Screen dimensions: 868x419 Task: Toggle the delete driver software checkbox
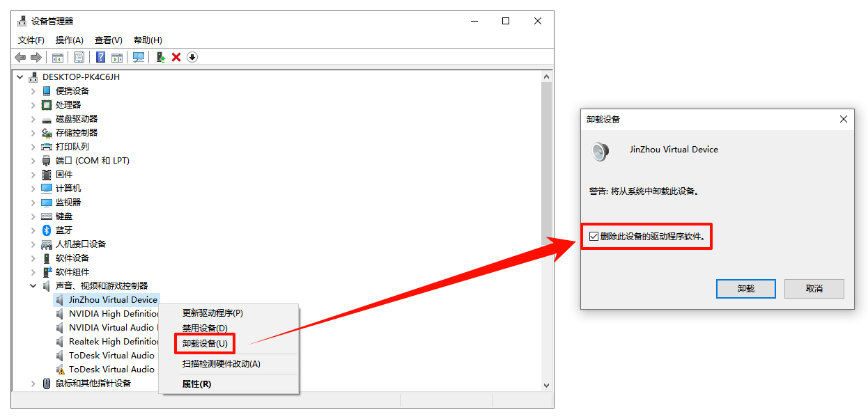pos(594,237)
